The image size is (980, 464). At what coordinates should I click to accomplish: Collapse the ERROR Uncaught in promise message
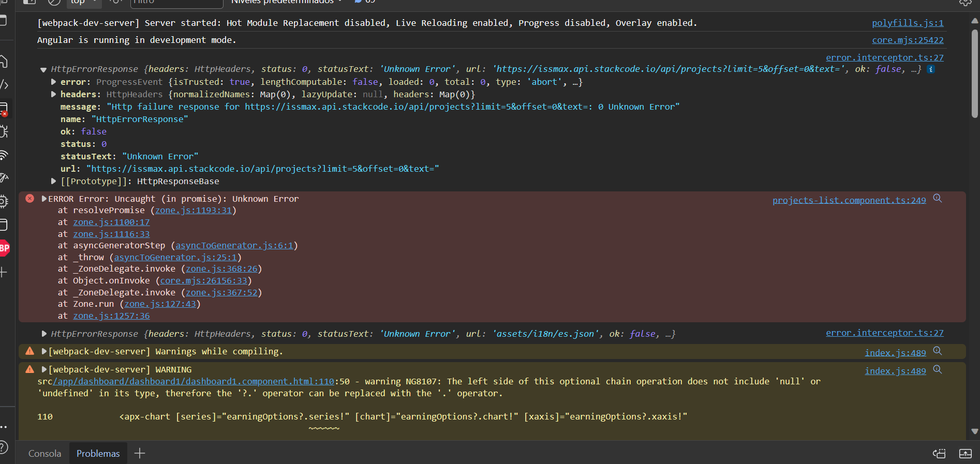pyautogui.click(x=44, y=199)
